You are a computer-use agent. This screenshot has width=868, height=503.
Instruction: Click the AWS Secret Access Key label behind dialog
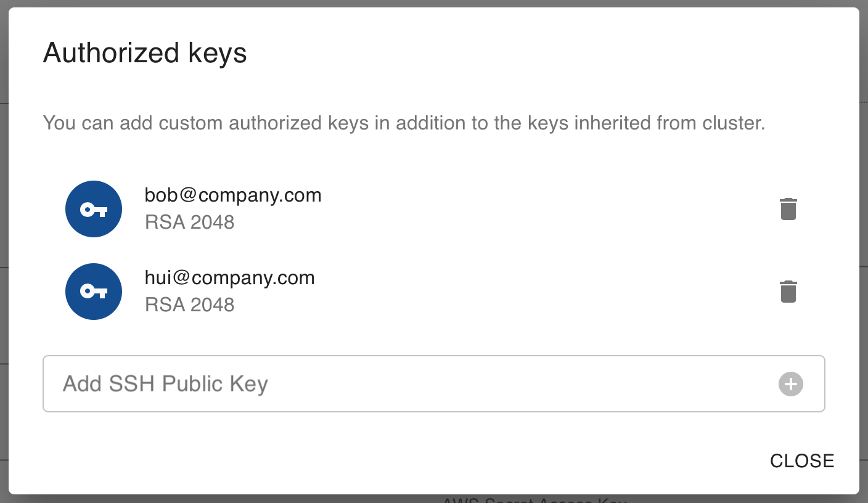535,500
